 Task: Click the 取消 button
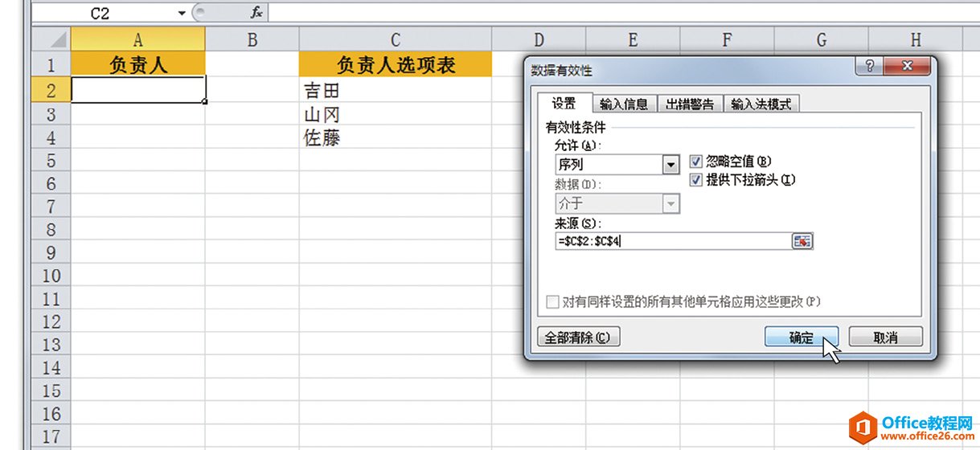coord(885,337)
